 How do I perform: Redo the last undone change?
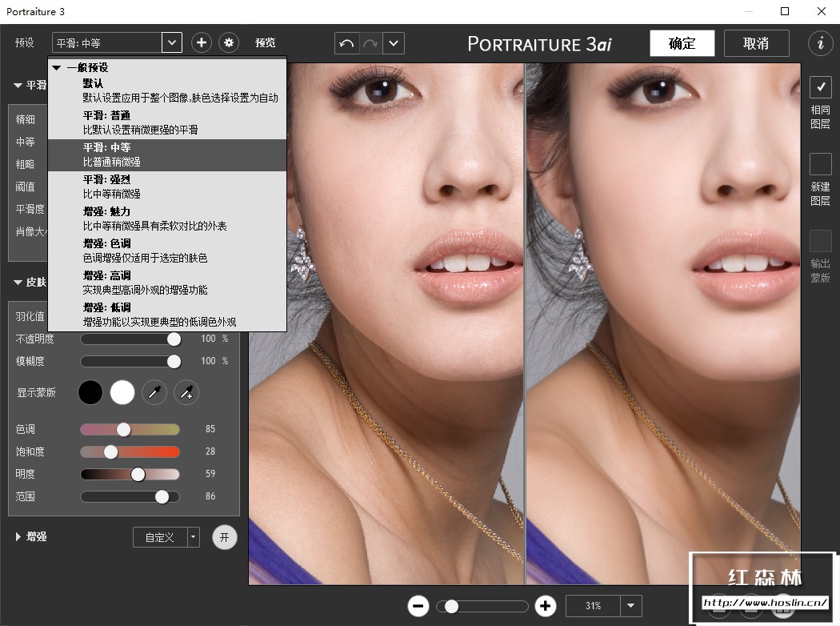coord(370,43)
